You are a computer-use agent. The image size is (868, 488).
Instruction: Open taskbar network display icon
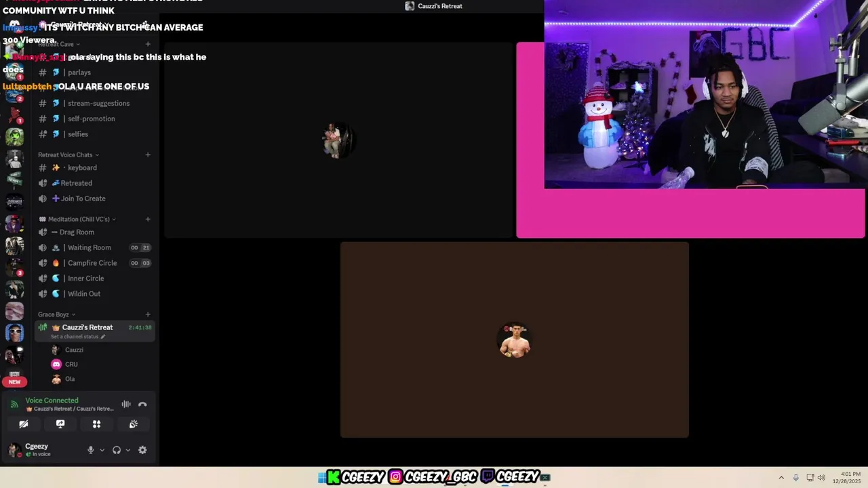click(810, 477)
